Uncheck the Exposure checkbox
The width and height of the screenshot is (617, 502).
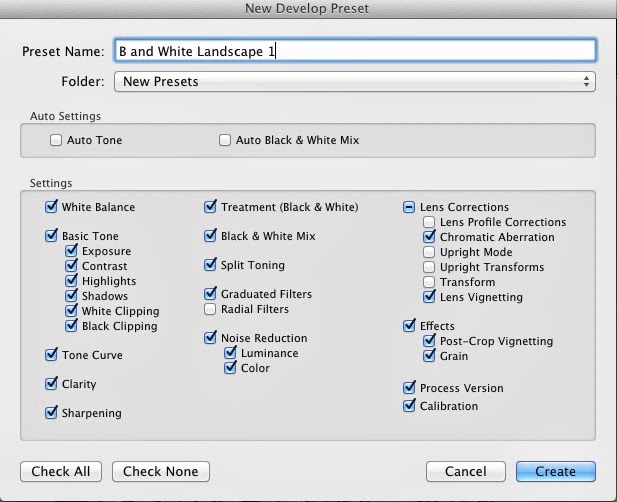(72, 252)
